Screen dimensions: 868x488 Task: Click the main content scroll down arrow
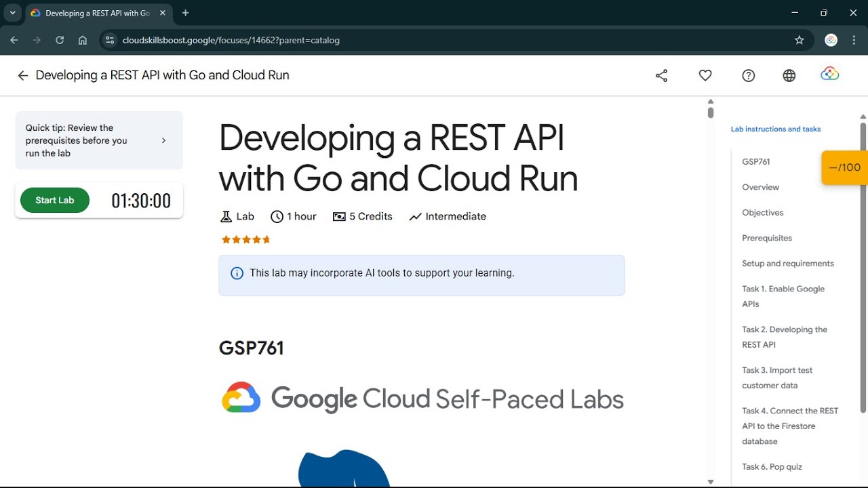(711, 482)
